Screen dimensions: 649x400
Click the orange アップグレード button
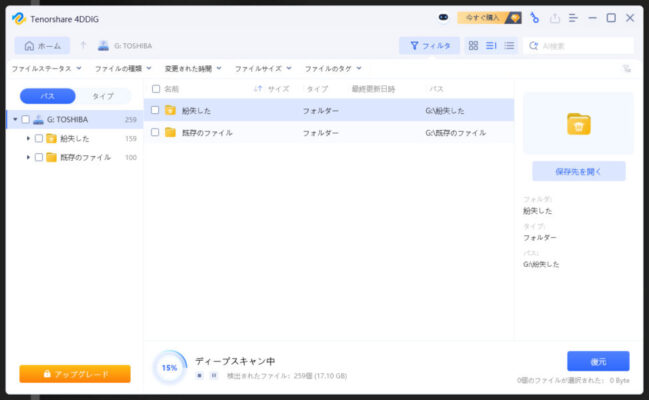(75, 373)
